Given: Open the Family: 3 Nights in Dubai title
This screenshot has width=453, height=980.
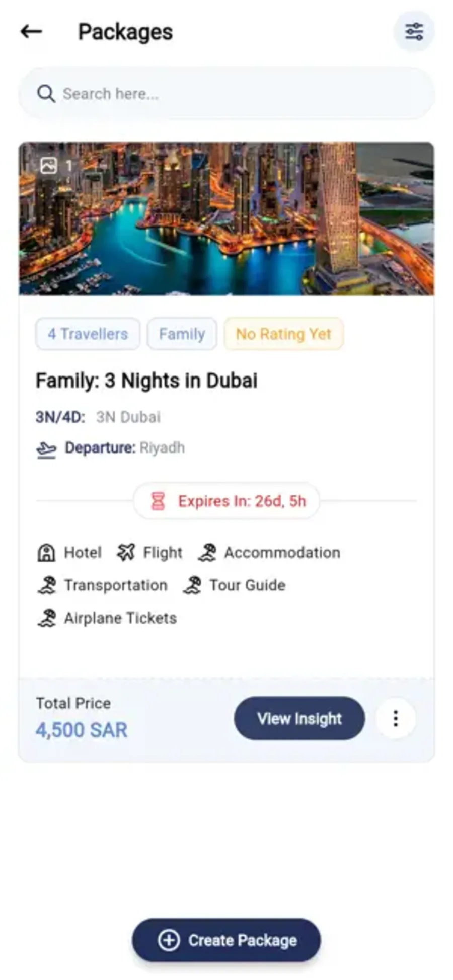Looking at the screenshot, I should tap(146, 381).
